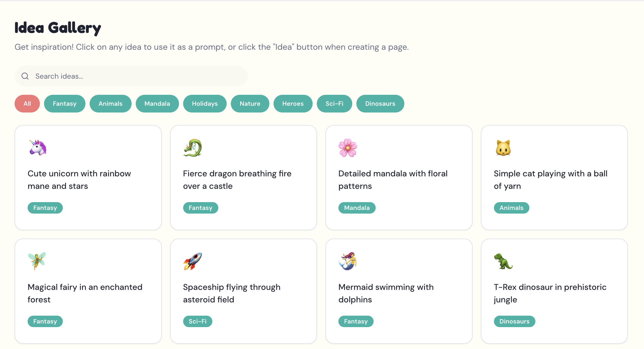The height and width of the screenshot is (349, 644).
Task: Show only Nature ideas
Action: (250, 104)
